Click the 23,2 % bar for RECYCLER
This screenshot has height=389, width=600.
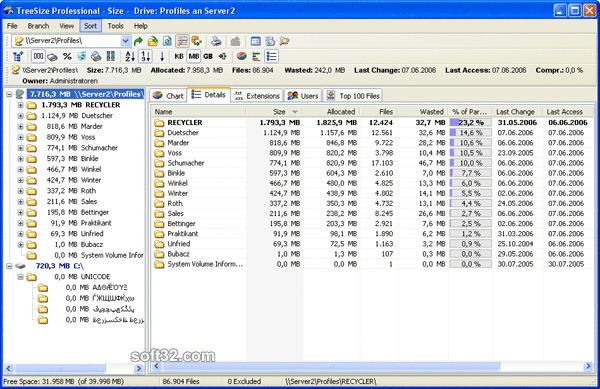pos(470,122)
